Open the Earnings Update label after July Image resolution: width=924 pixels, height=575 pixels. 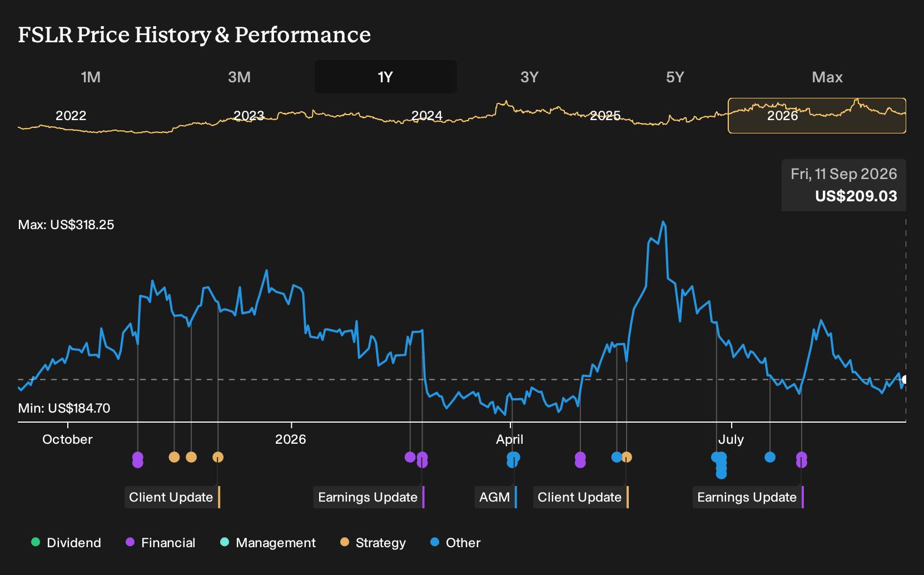(748, 497)
